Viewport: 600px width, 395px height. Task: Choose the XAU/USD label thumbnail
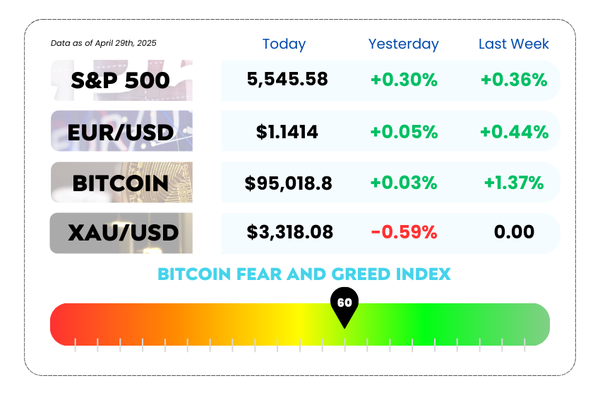122,233
